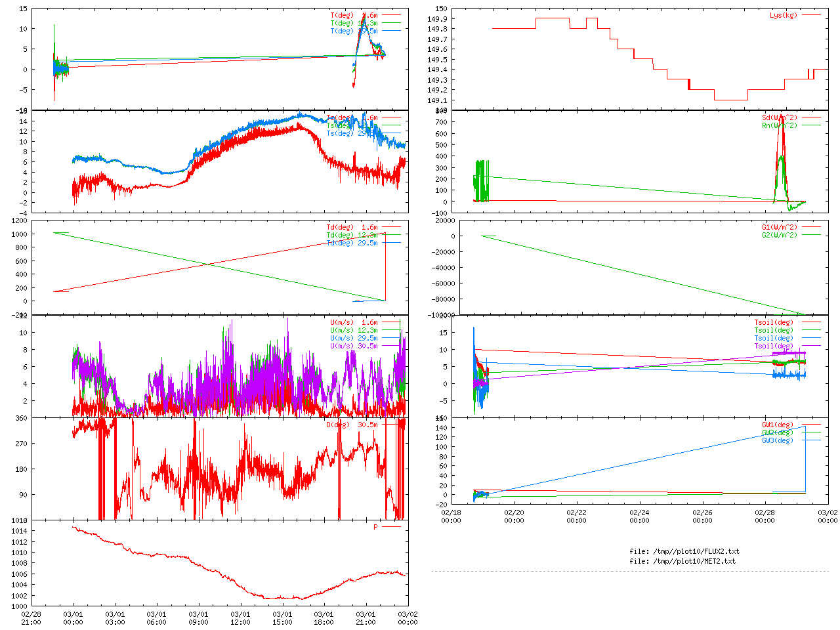Click the 02/24 00:00 date axis label
Viewport: 840px width, 630px height.
639,516
